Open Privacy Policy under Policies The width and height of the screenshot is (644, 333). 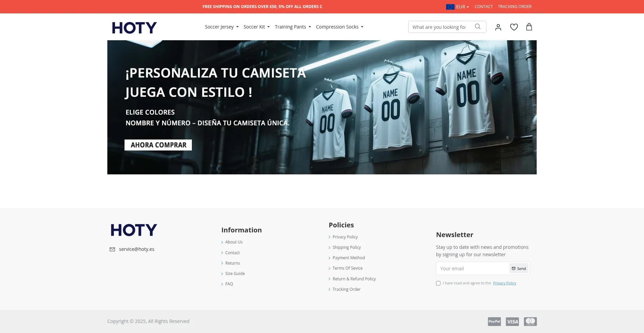click(x=345, y=237)
